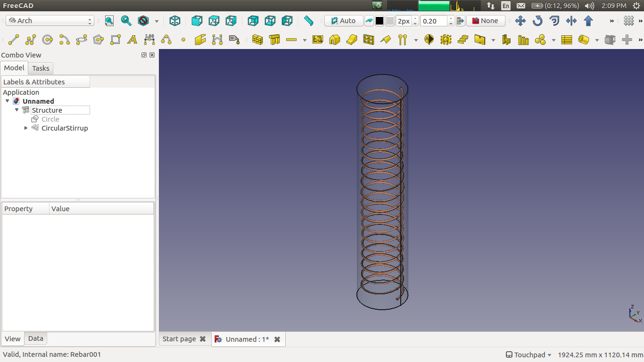The width and height of the screenshot is (644, 362).
Task: Click the Draw Style icon
Action: click(143, 21)
